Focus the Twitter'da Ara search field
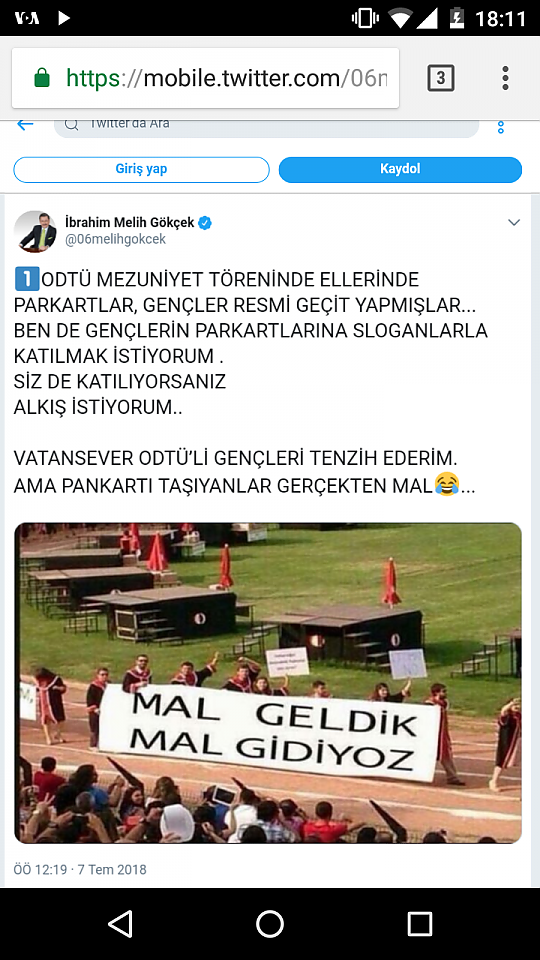The width and height of the screenshot is (540, 960). pyautogui.click(x=266, y=126)
